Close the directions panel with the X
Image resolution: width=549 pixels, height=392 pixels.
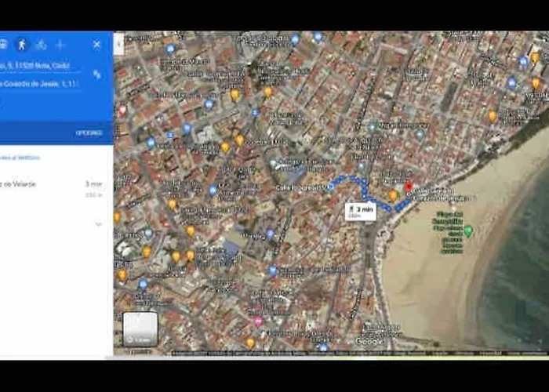coord(96,45)
